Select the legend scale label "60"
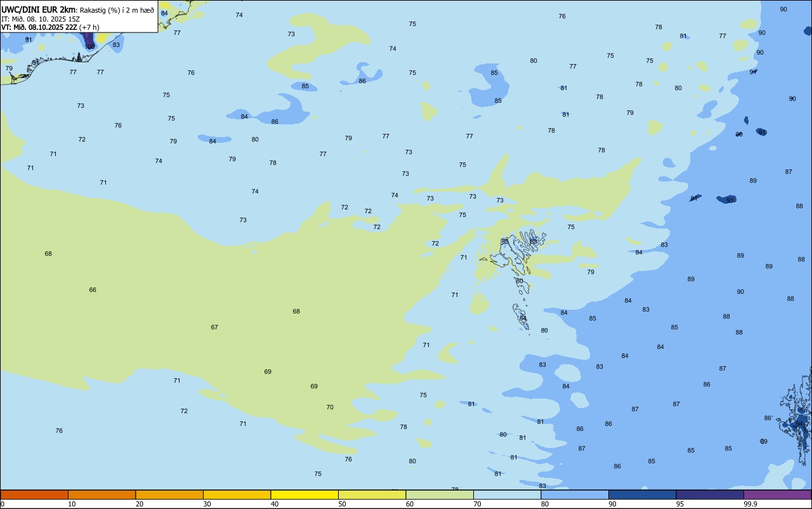The height and width of the screenshot is (509, 812). coord(410,504)
